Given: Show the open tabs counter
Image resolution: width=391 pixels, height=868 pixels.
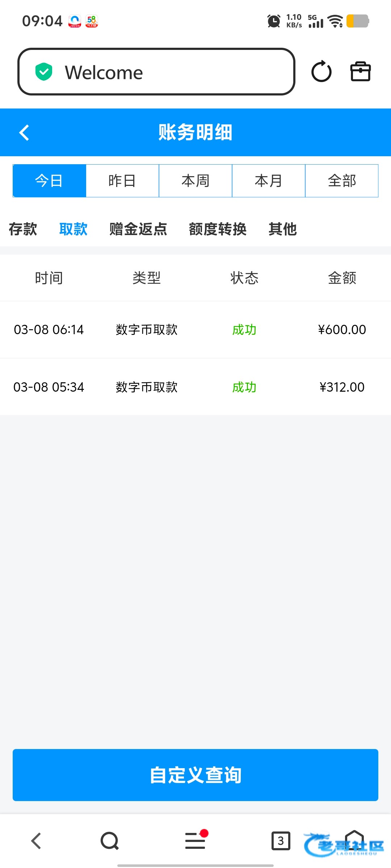Looking at the screenshot, I should pos(281,841).
